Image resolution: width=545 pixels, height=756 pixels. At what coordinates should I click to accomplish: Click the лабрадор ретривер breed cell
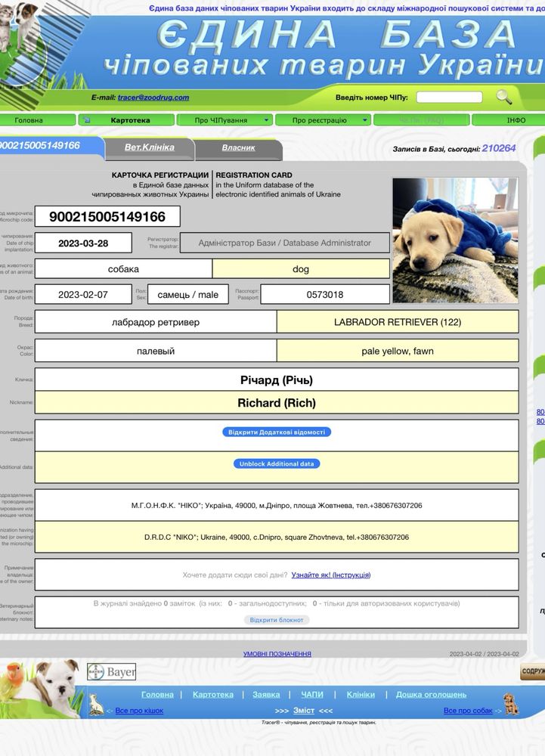[156, 321]
